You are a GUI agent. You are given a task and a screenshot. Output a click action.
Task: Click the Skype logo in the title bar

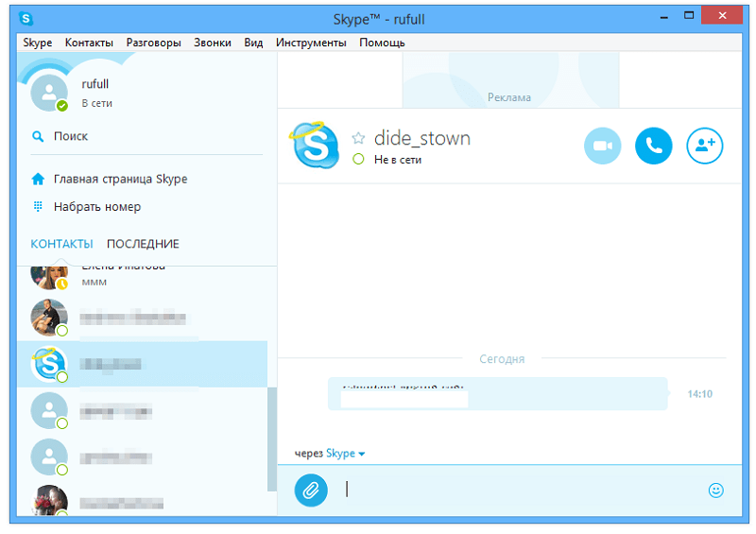pyautogui.click(x=26, y=19)
